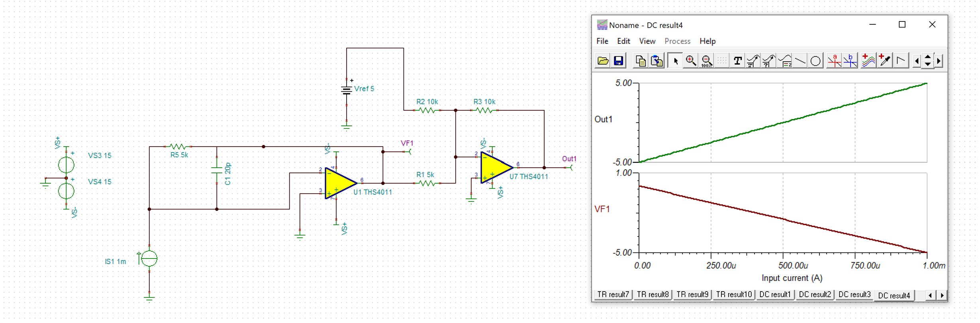Switch to DC result1 tab
The width and height of the screenshot is (980, 323).
point(775,295)
